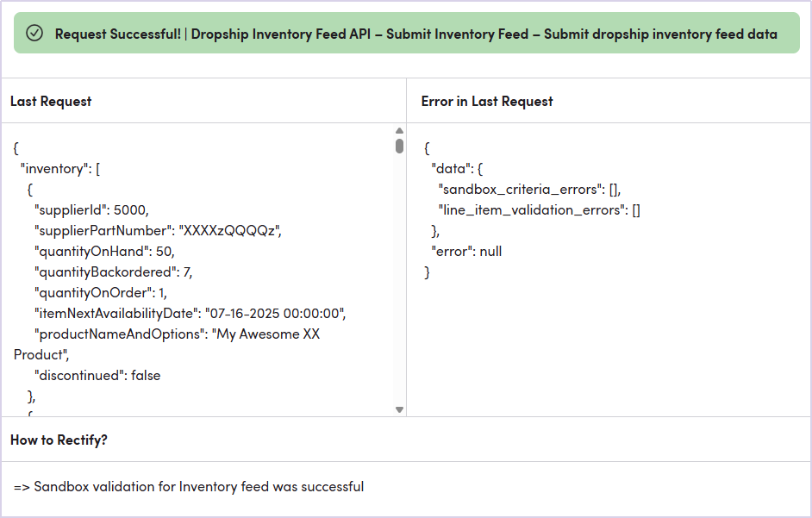
Task: Click the supplierId 5000 line
Action: pyautogui.click(x=91, y=209)
